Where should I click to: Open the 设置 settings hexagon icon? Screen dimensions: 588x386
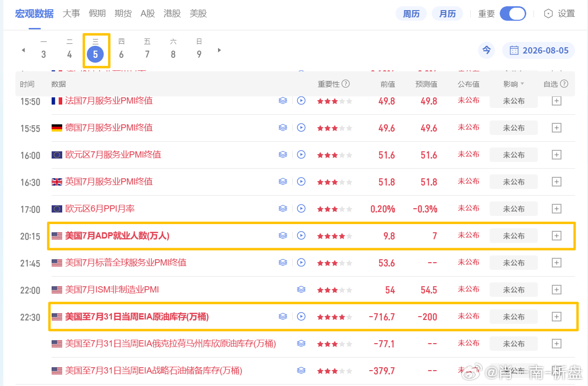pyautogui.click(x=548, y=13)
